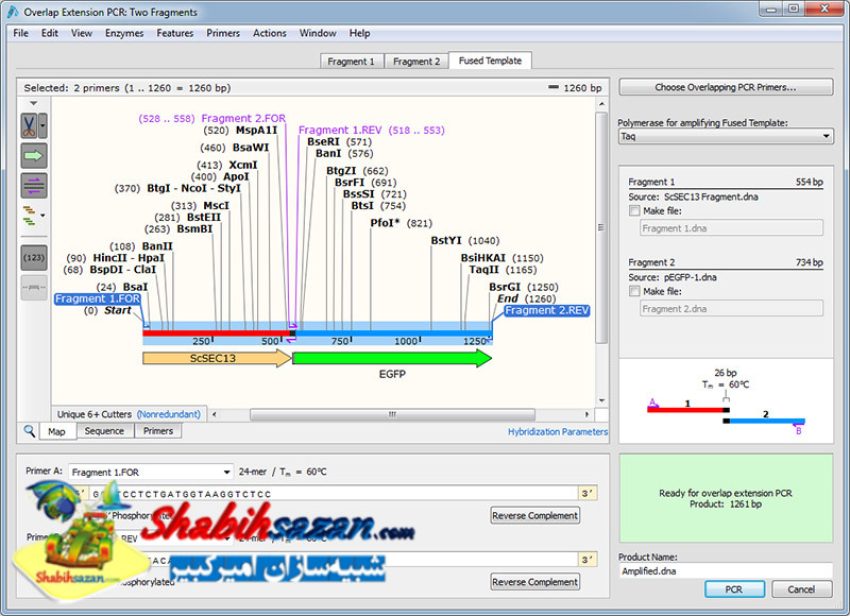Switch to the Fragment 1 tab
This screenshot has height=616, width=850.
[351, 61]
